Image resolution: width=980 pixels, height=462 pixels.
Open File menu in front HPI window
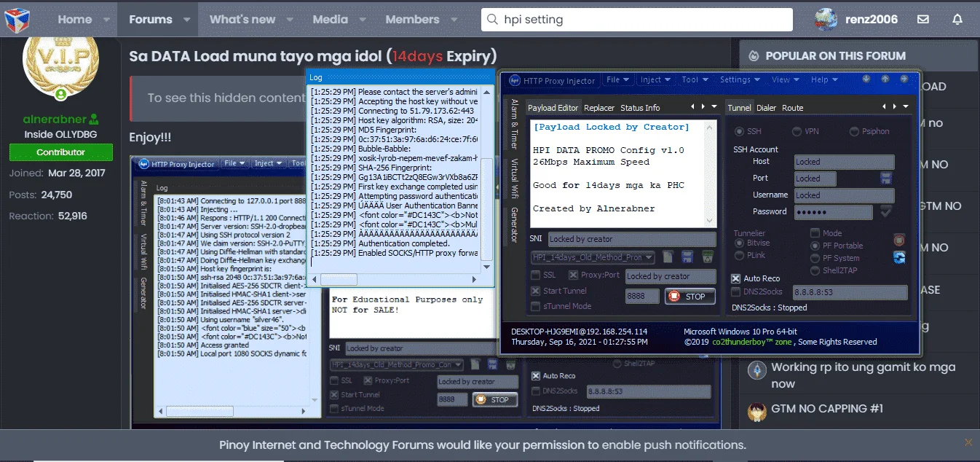[x=617, y=80]
